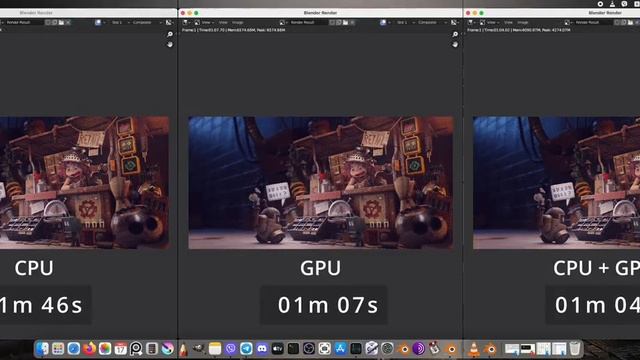The width and height of the screenshot is (640, 360).
Task: Open Discord from the dock
Action: click(x=262, y=349)
